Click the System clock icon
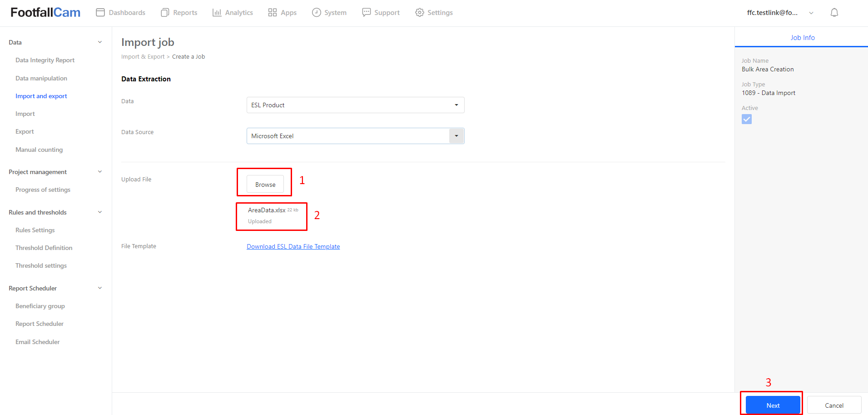The image size is (868, 415). 317,13
